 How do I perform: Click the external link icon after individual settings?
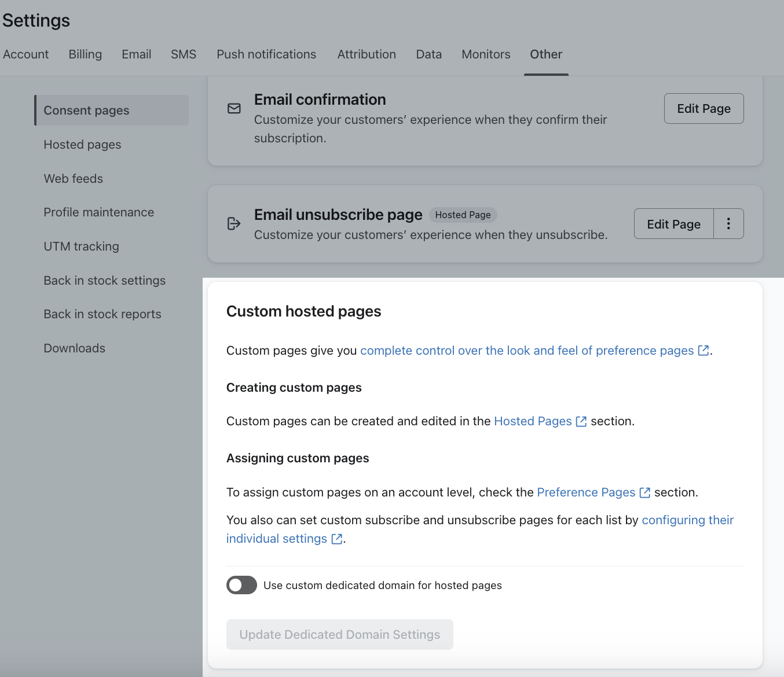(x=336, y=539)
